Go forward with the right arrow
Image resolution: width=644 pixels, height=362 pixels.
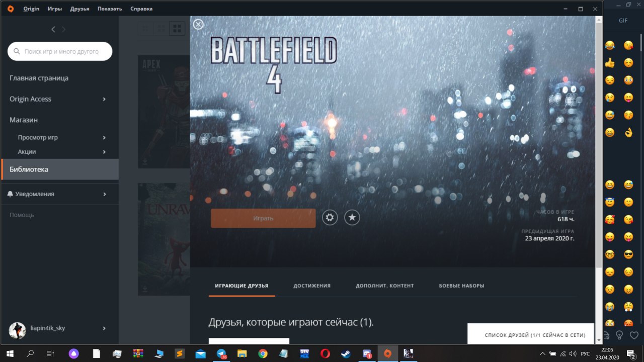coord(63,30)
